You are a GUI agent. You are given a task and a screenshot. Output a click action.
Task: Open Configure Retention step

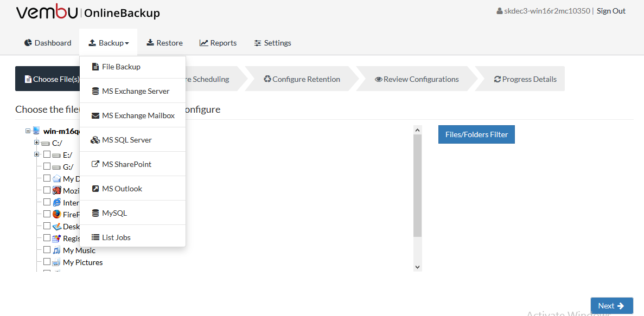click(302, 79)
